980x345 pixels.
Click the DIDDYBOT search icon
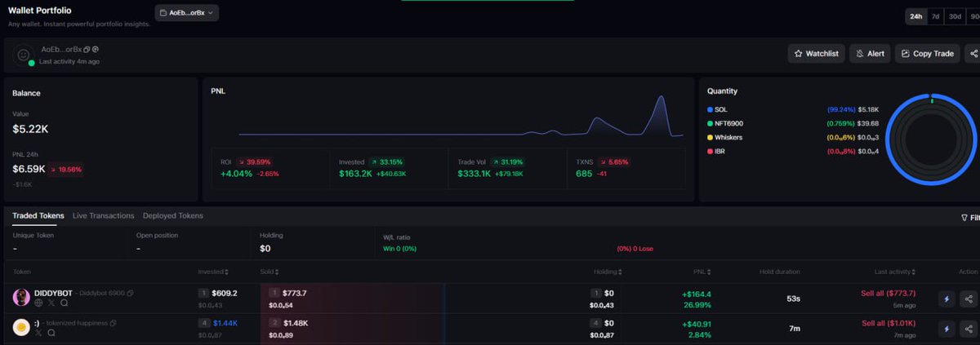[x=63, y=303]
